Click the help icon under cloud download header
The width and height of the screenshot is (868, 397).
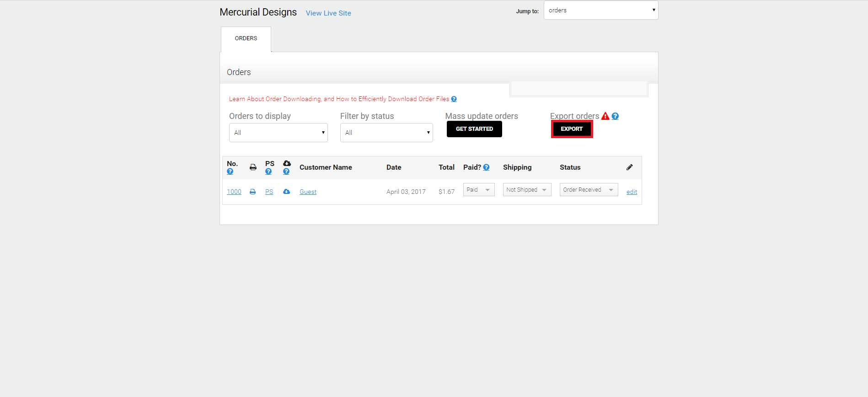tap(286, 172)
